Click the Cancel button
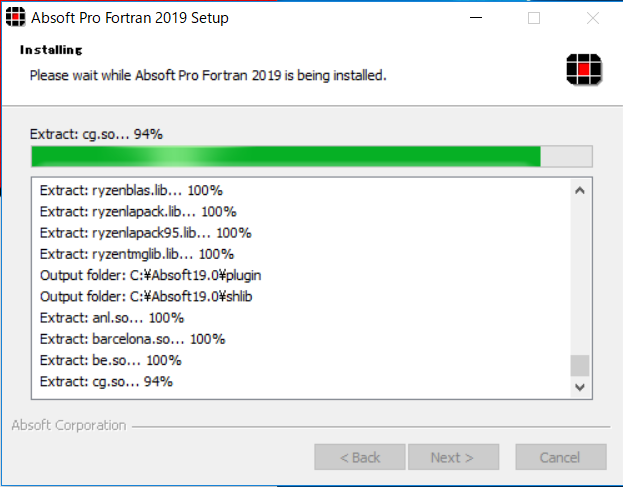This screenshot has height=487, width=623. tap(561, 457)
